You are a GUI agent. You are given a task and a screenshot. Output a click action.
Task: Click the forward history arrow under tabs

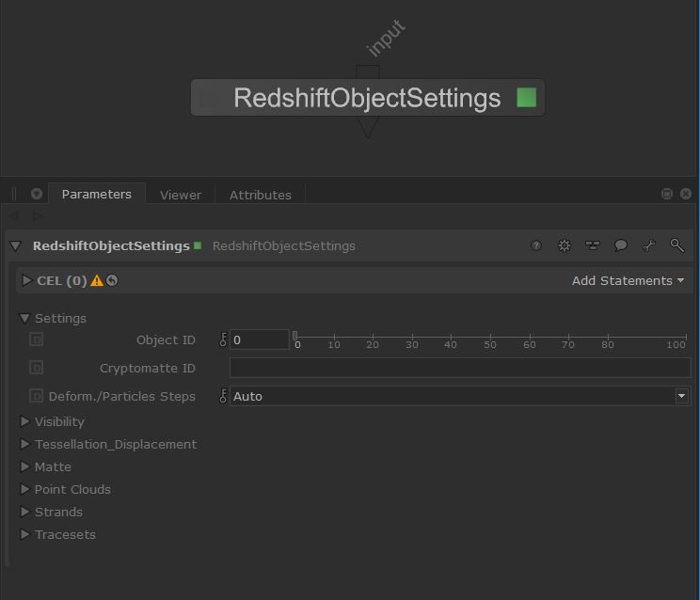pos(37,216)
